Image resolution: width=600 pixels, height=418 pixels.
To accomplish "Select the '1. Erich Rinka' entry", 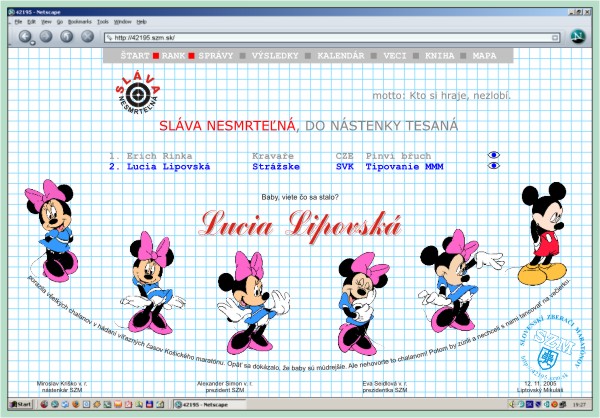I will coord(150,156).
